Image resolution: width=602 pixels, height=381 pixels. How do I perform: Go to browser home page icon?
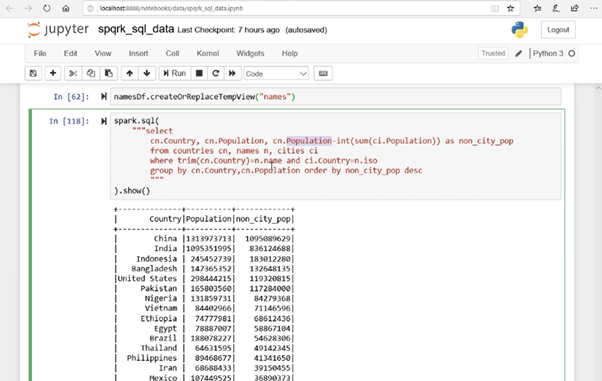tap(66, 8)
